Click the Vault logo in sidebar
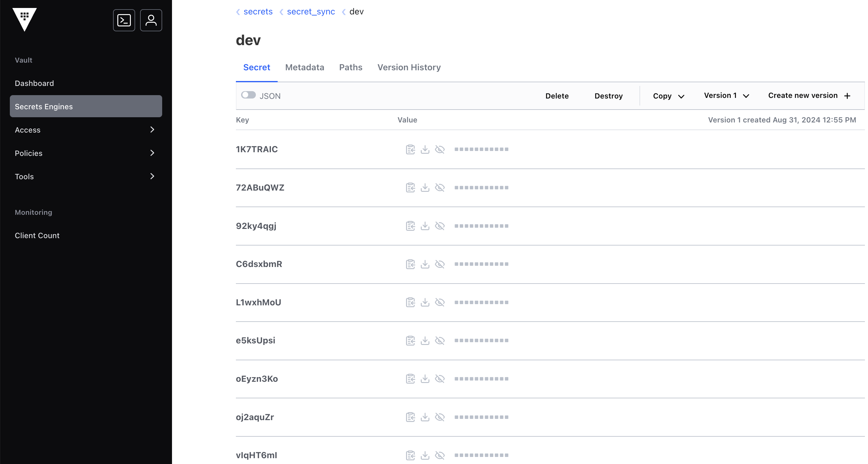868x464 pixels. click(25, 19)
